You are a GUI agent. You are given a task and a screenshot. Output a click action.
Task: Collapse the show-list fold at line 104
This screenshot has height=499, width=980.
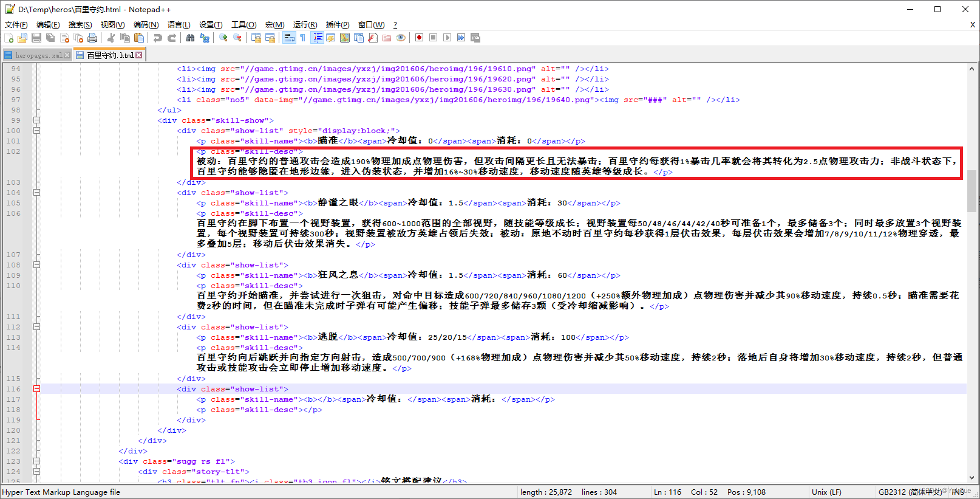tap(36, 193)
